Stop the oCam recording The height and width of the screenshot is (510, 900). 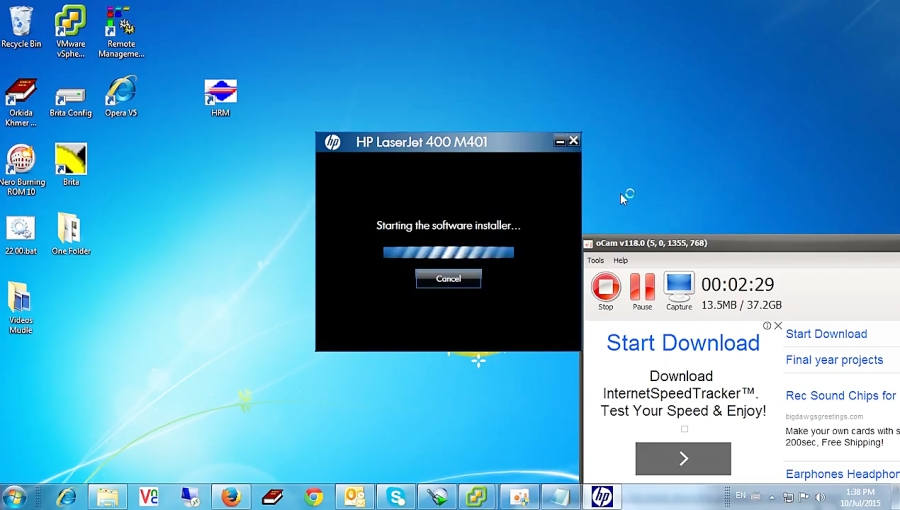click(x=606, y=291)
